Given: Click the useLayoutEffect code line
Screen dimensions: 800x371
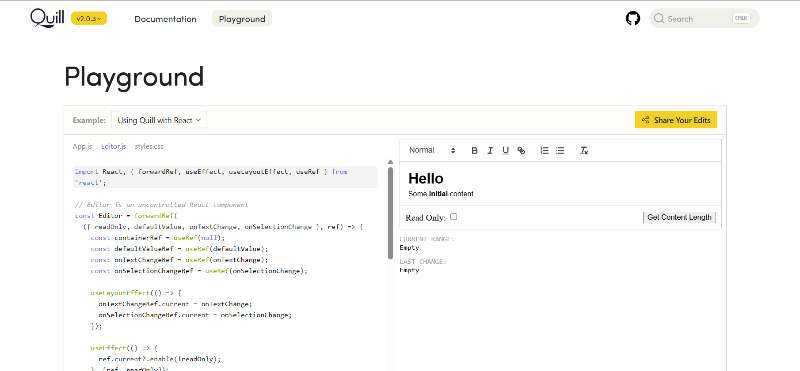Looking at the screenshot, I should pos(136,293).
